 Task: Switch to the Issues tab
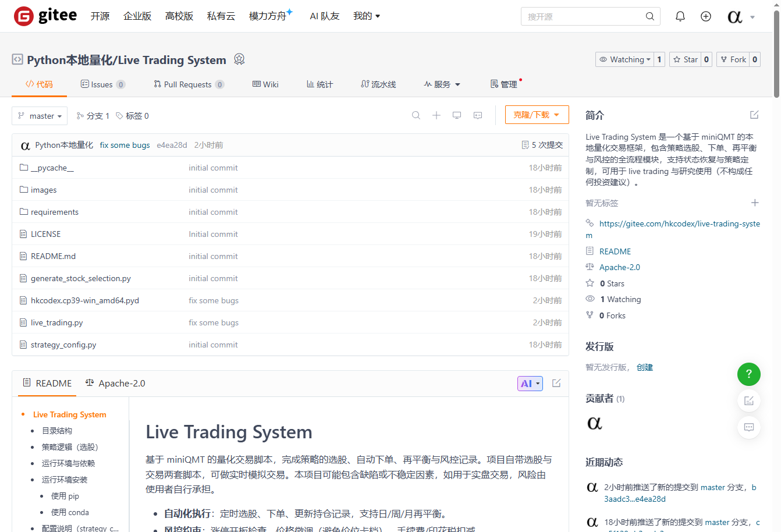tap(102, 84)
